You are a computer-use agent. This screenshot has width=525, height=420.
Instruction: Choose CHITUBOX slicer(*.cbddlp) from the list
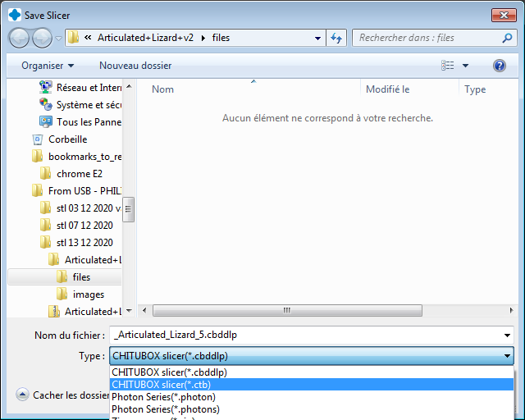[x=312, y=372]
